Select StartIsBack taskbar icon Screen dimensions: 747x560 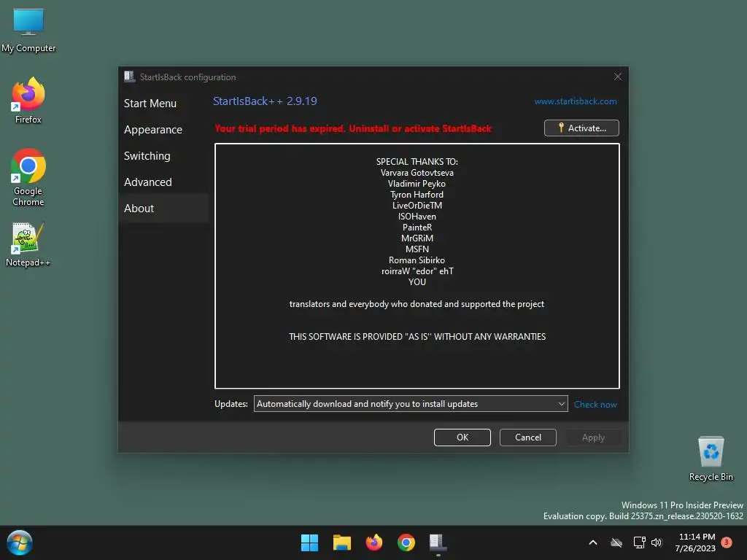438,542
